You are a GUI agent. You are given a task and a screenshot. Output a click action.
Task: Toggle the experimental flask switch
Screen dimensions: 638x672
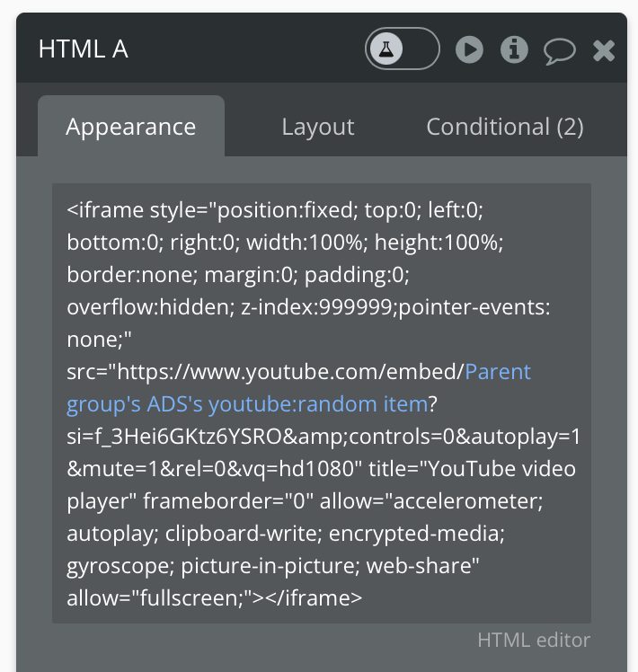coord(402,49)
